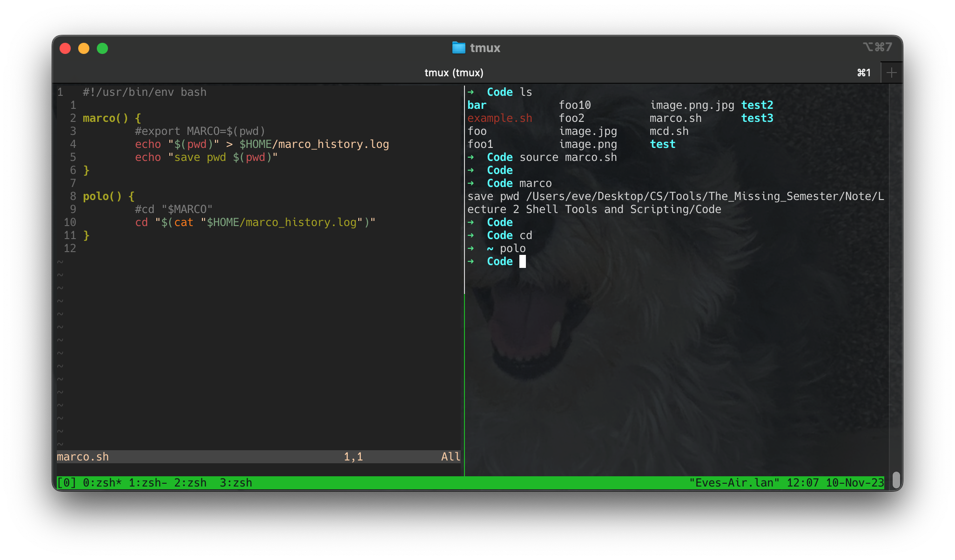Click the polo command in shell history
Image resolution: width=955 pixels, height=560 pixels.
click(x=514, y=248)
